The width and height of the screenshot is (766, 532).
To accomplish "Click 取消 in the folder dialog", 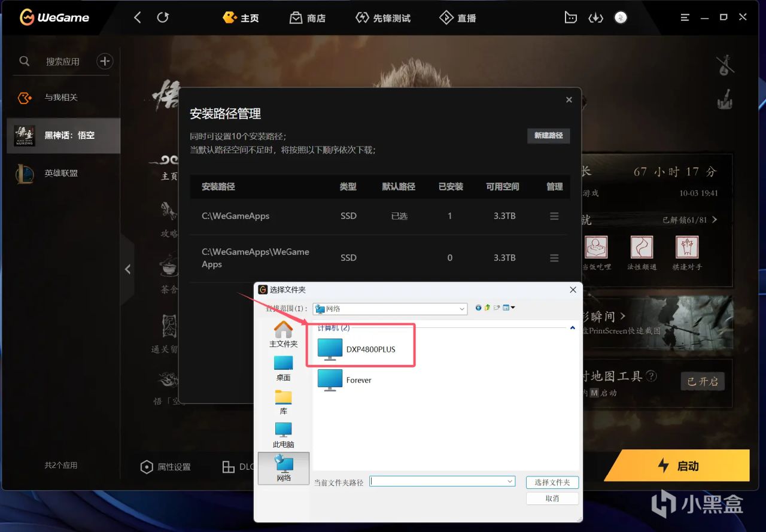I will [x=552, y=498].
